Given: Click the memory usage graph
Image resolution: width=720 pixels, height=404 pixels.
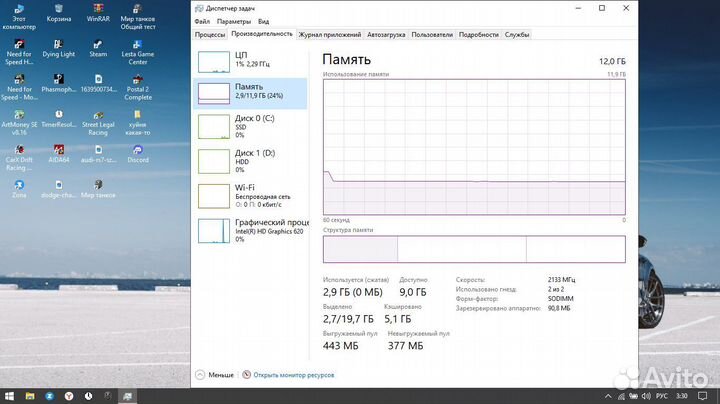Looking at the screenshot, I should click(x=474, y=147).
